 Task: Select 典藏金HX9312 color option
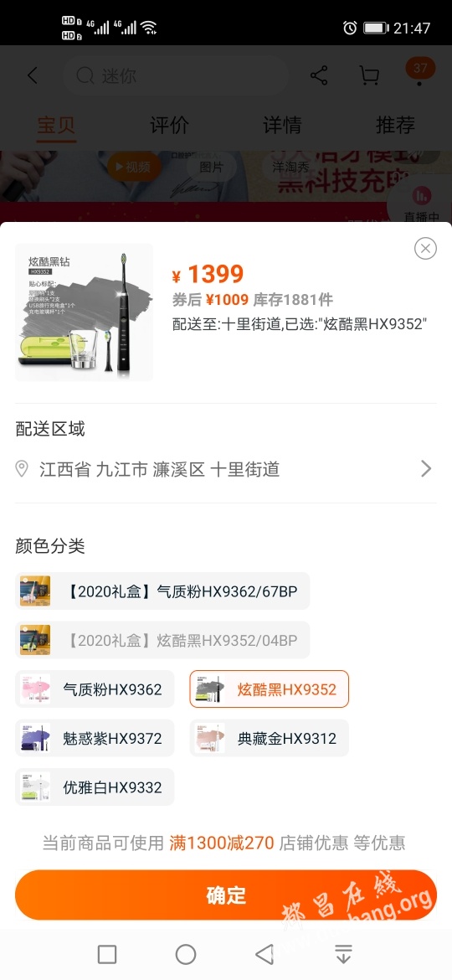(x=269, y=738)
